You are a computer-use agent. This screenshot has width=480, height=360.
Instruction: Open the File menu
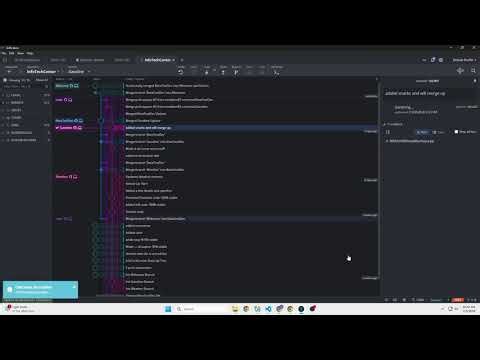click(4, 53)
